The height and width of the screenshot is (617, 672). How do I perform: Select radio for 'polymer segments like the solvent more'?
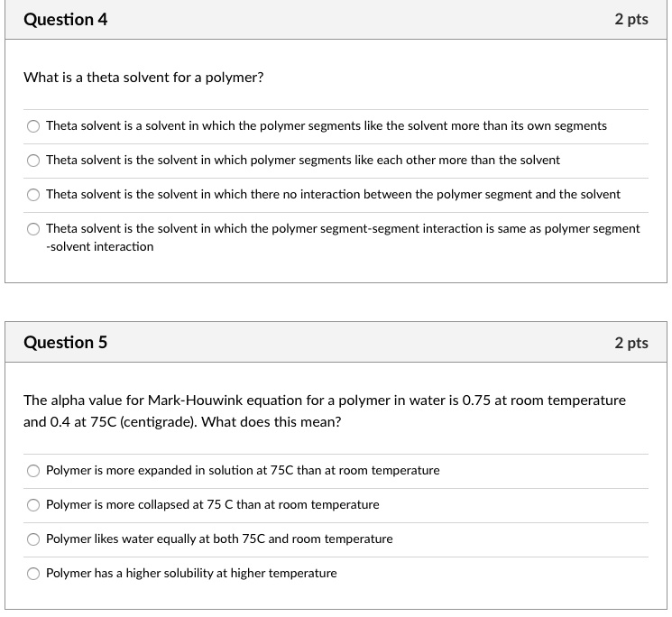pyautogui.click(x=33, y=126)
